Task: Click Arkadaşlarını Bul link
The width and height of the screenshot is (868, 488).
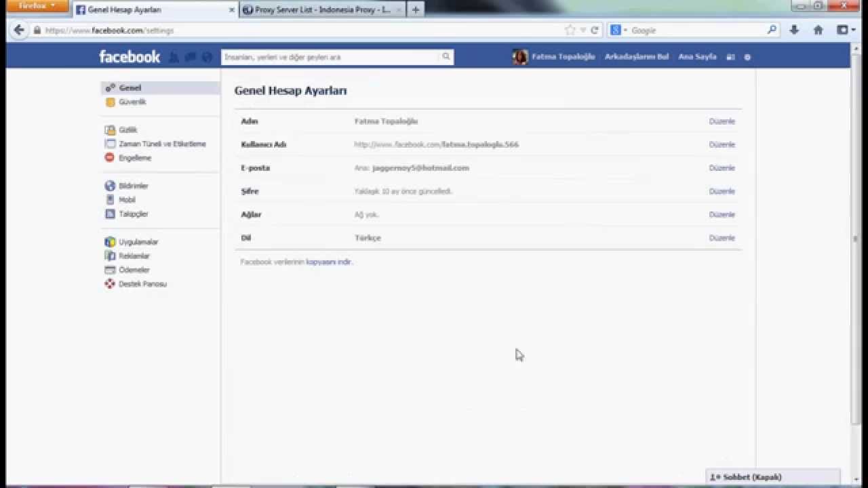Action: pos(637,57)
